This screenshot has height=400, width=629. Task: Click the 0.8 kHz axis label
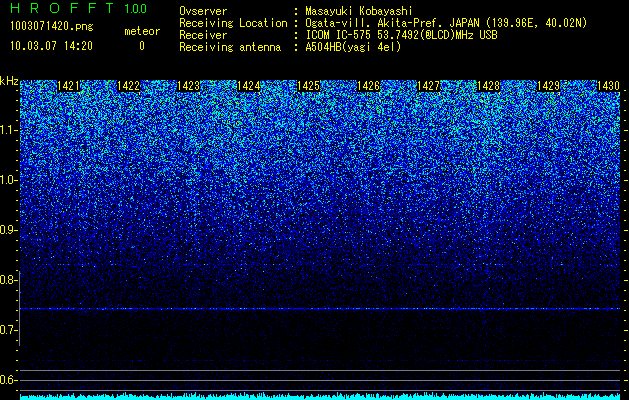tap(9, 280)
